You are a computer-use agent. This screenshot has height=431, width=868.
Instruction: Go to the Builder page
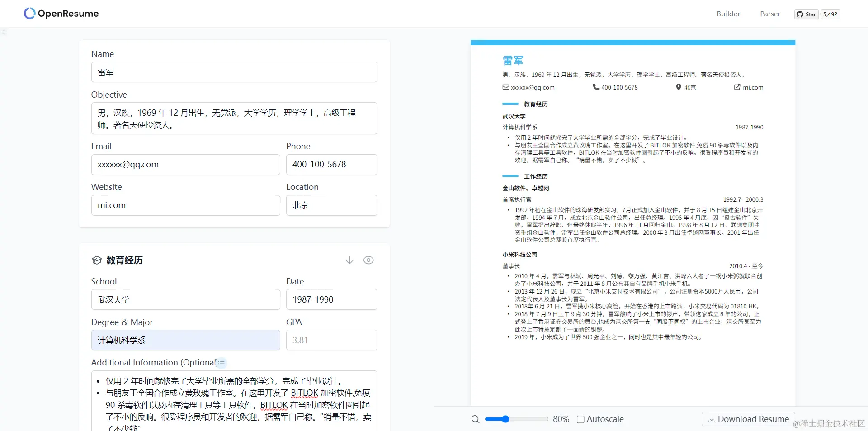pyautogui.click(x=728, y=14)
